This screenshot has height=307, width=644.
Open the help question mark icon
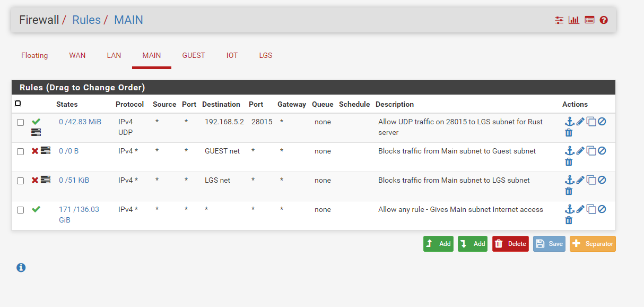604,20
